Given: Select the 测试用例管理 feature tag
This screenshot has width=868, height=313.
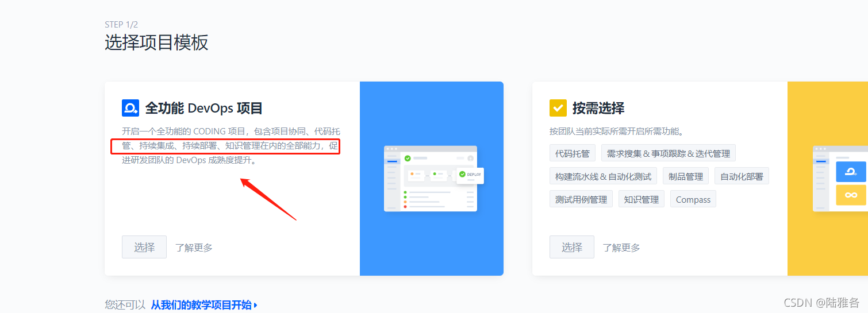Looking at the screenshot, I should [581, 199].
